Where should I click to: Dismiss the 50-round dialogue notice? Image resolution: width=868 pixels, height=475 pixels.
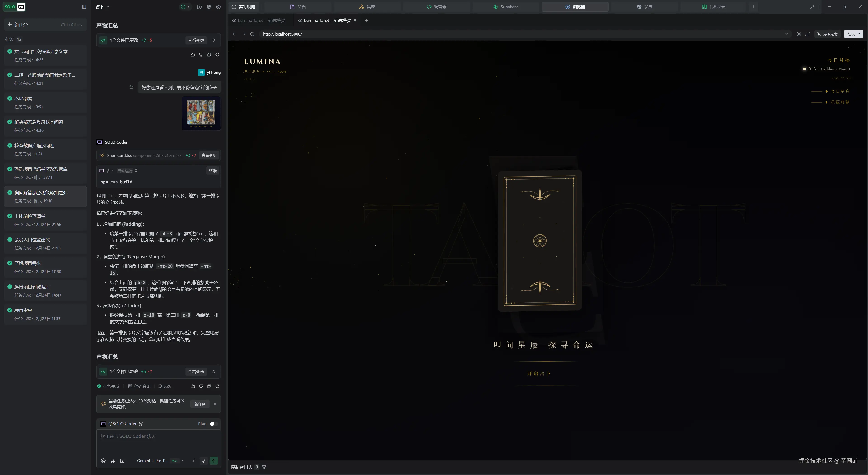215,404
